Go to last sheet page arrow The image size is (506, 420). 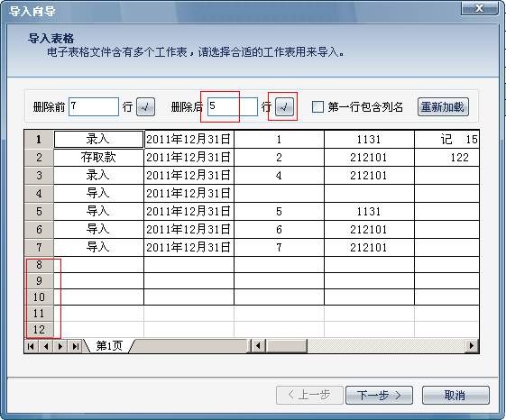click(76, 346)
